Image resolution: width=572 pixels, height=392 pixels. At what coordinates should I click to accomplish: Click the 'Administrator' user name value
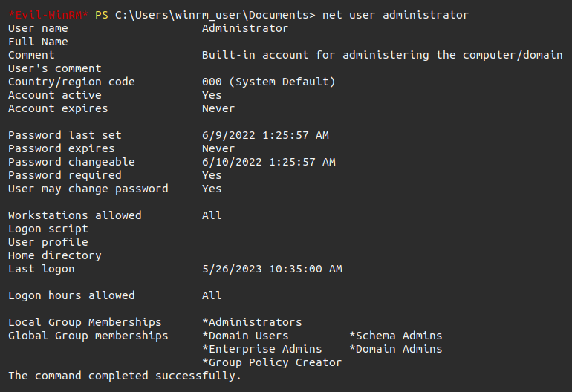pyautogui.click(x=244, y=28)
